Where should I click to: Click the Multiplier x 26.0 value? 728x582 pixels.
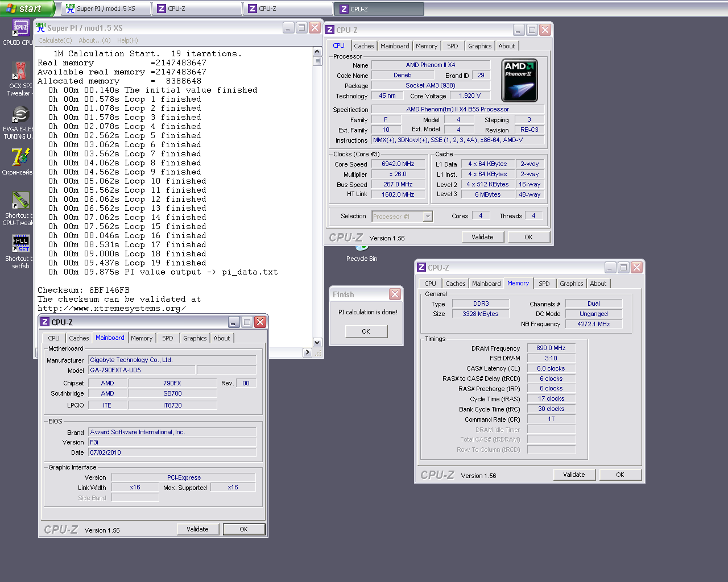pos(398,174)
